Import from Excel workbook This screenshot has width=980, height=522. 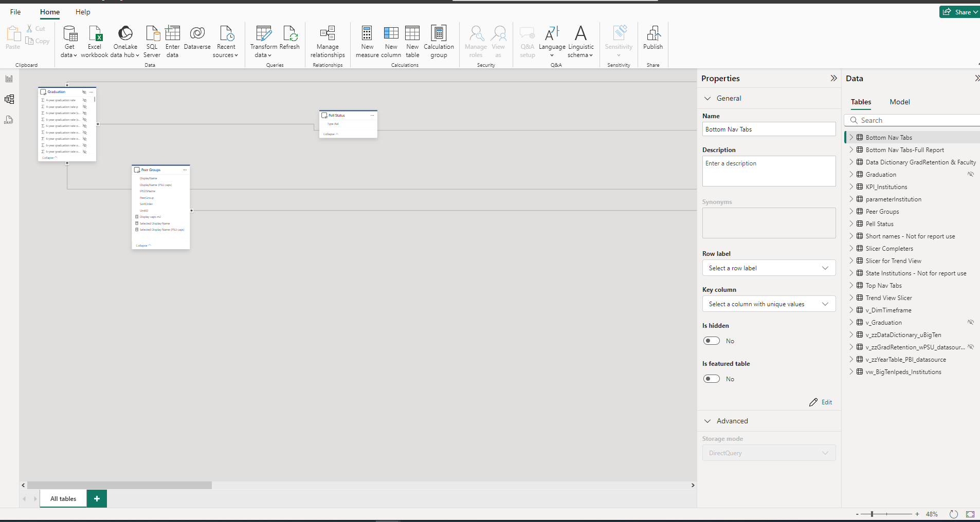pyautogui.click(x=95, y=41)
